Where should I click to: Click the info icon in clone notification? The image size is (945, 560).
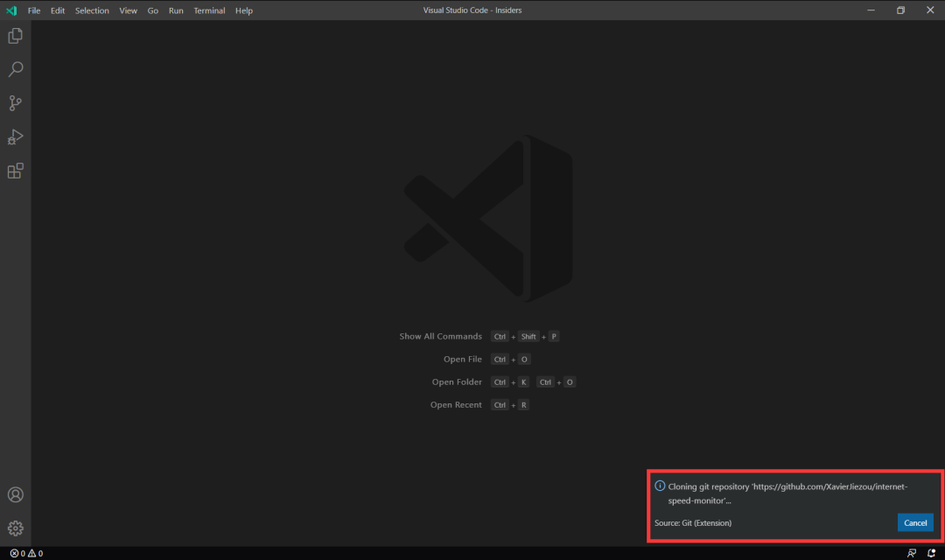660,486
